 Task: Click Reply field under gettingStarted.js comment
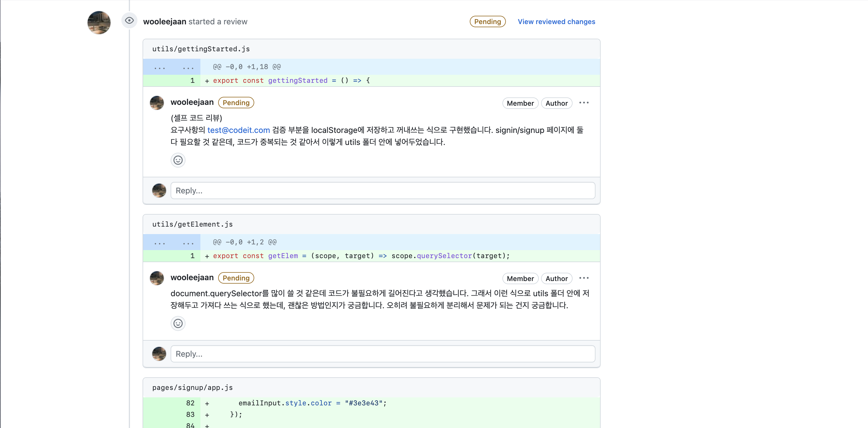click(x=382, y=191)
